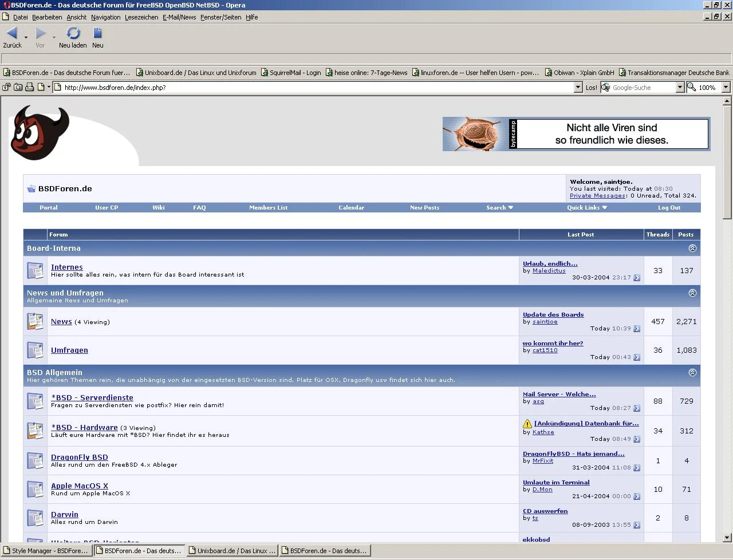Click the Log Out link
Viewport: 733px width, 560px height.
click(669, 208)
